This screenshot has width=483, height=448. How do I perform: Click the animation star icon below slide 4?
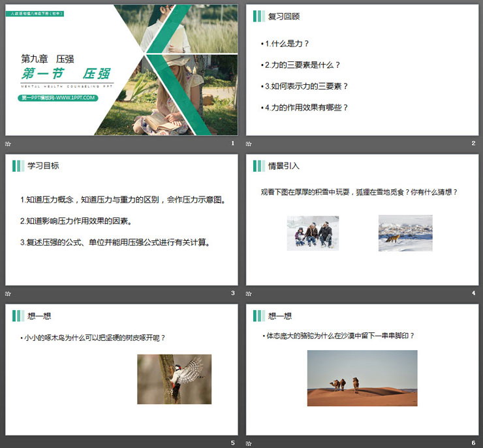click(249, 293)
